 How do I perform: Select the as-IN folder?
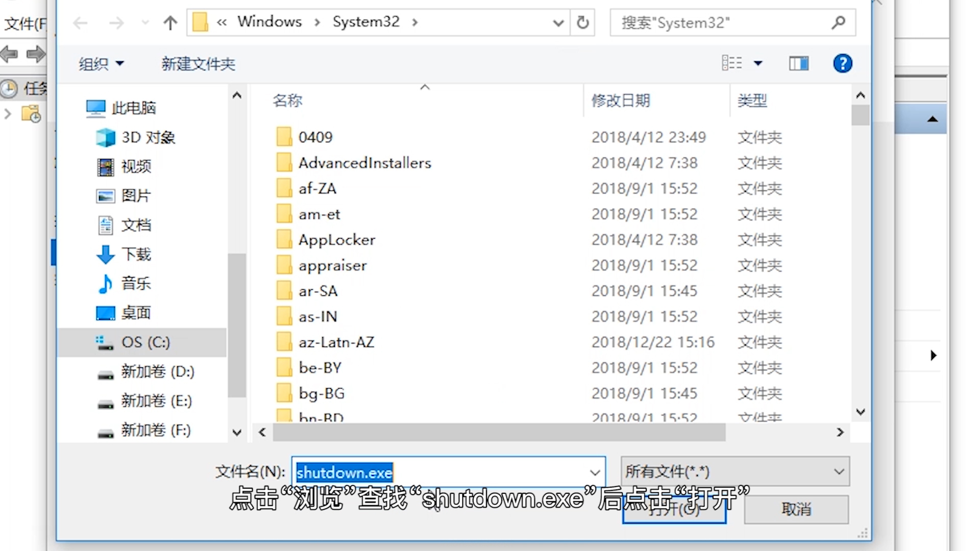click(318, 316)
